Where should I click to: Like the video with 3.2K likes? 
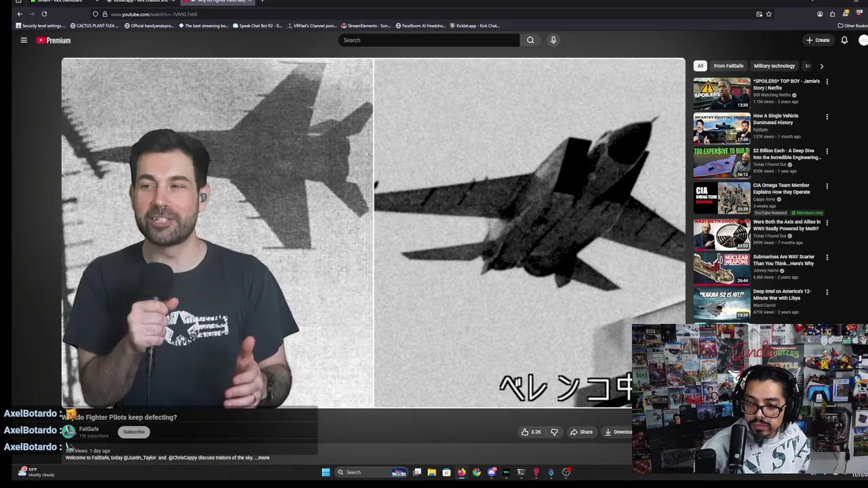[x=531, y=432]
